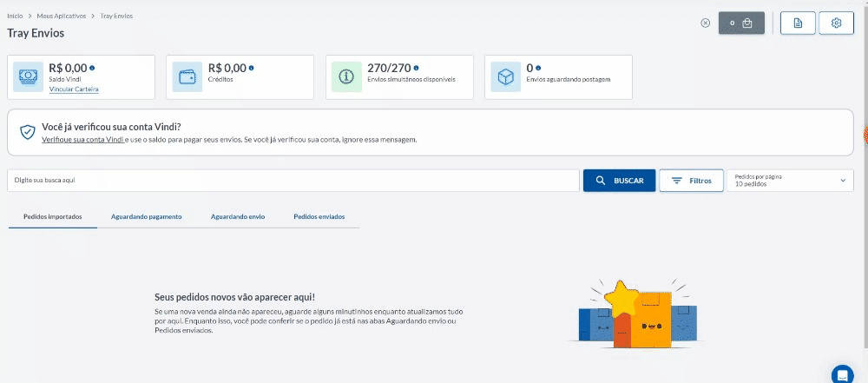Image resolution: width=868 pixels, height=383 pixels.
Task: Click the star and boxes illustration
Action: [637, 314]
